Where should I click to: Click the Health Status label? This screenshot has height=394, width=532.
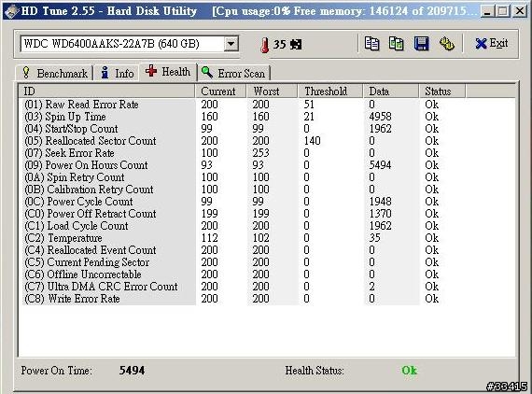tap(315, 371)
